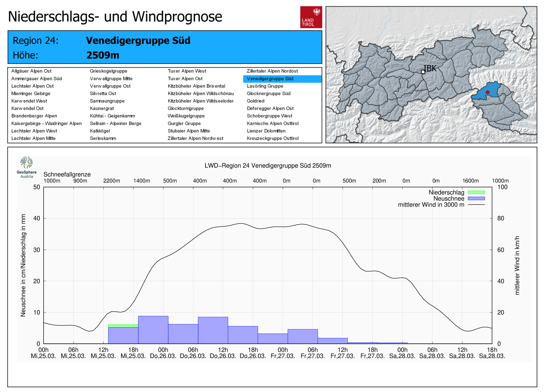The height and width of the screenshot is (392, 544).
Task: Select Allgäuer Alpen Ost region
Action: pos(31,71)
